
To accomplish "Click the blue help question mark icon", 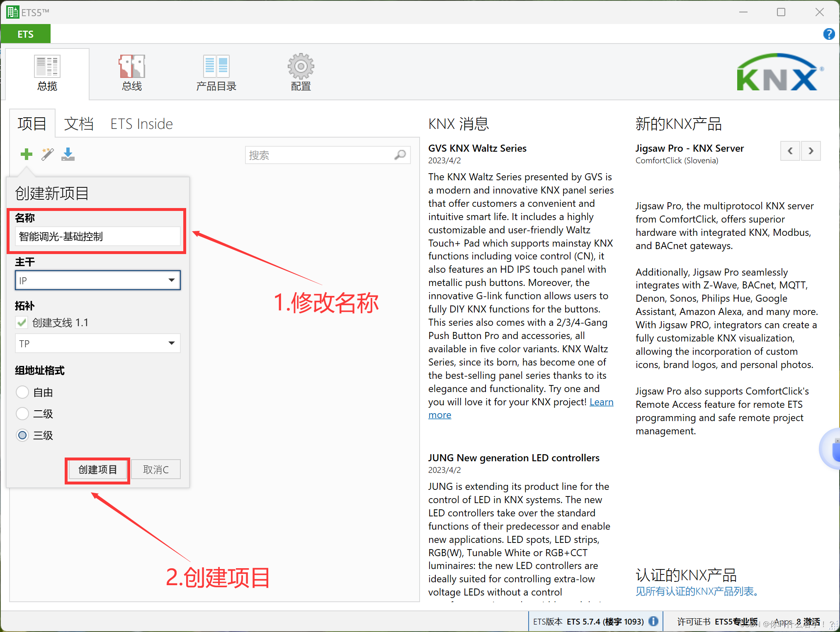I will [x=829, y=34].
